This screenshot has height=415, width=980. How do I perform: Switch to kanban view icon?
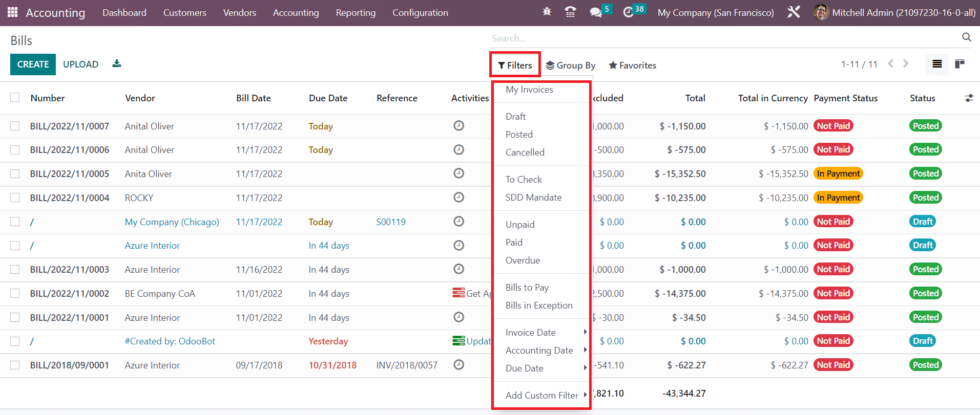tap(960, 64)
